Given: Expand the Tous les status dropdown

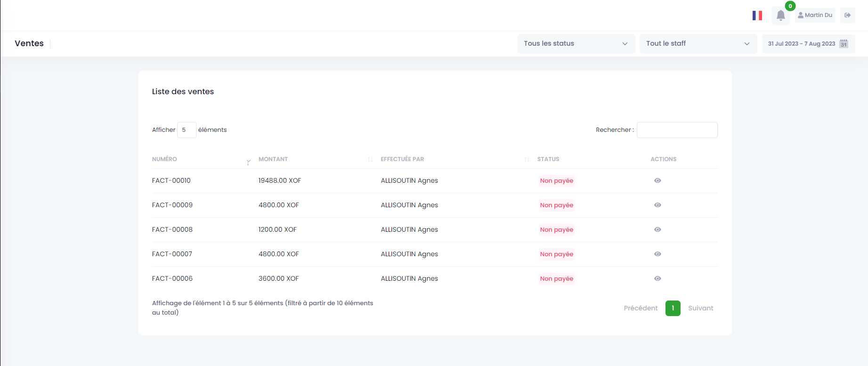Looking at the screenshot, I should pos(576,44).
